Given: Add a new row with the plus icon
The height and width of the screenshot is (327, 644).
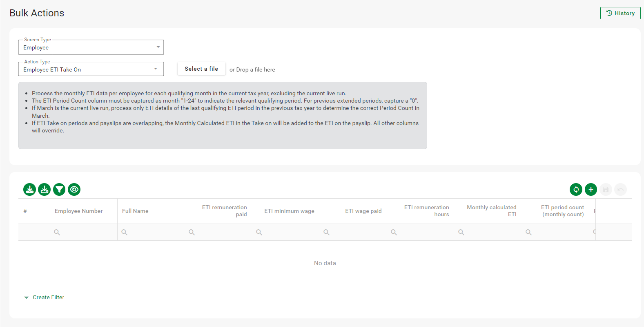Looking at the screenshot, I should 591,189.
